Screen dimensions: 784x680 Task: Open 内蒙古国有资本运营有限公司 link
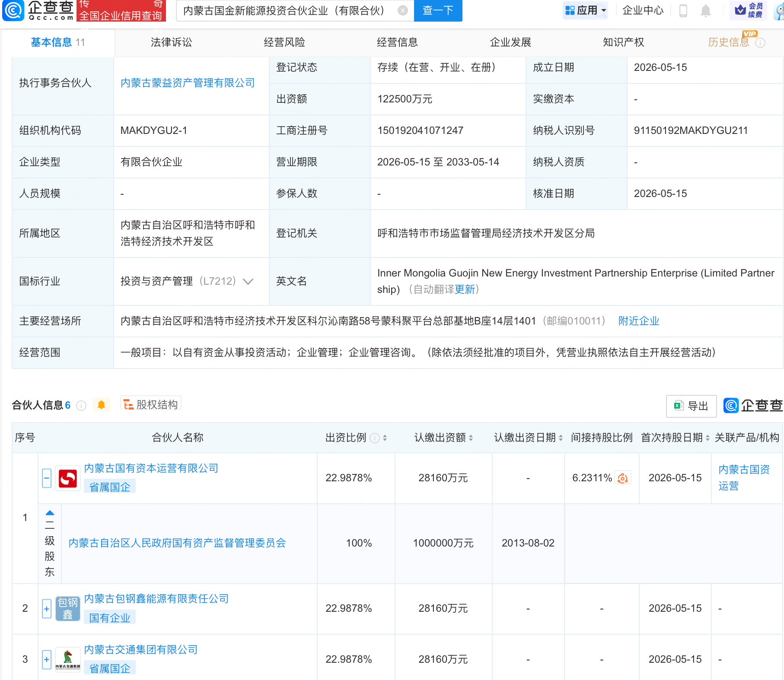(151, 468)
